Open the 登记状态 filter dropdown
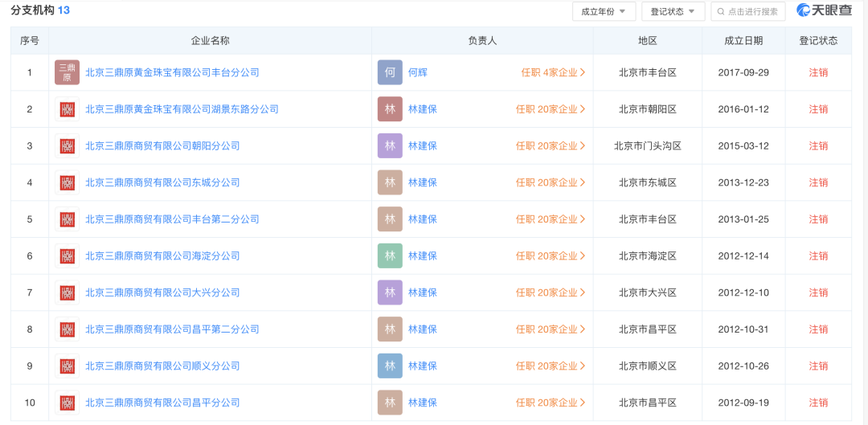 (673, 11)
